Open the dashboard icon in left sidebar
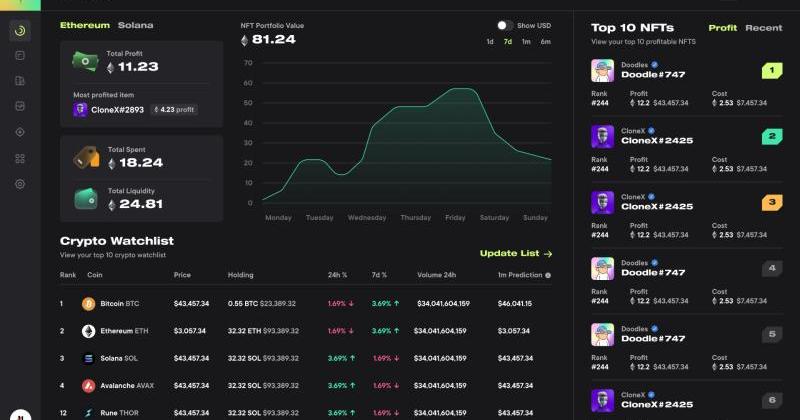800x420 pixels. 20,30
